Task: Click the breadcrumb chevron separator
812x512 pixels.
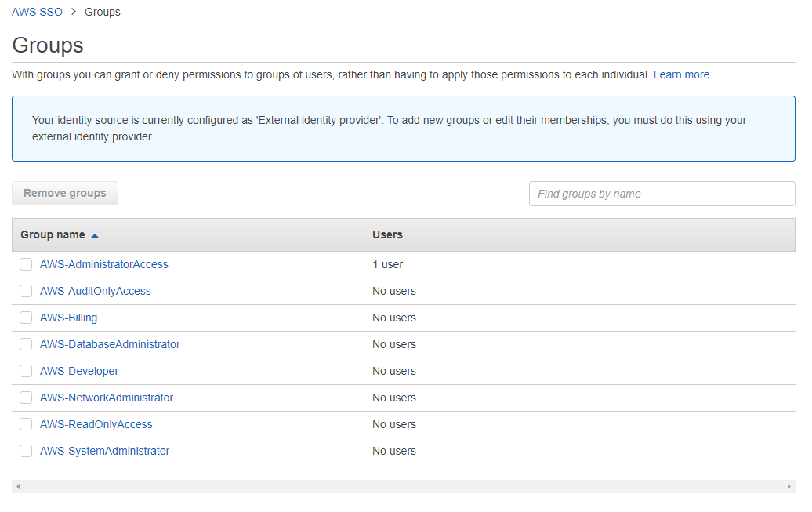Action: click(x=74, y=12)
